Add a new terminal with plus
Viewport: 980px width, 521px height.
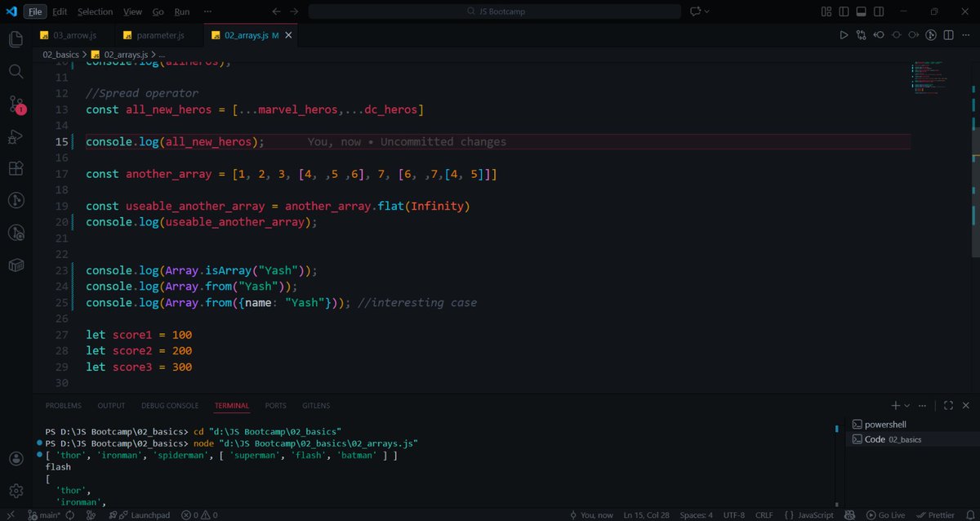896,405
